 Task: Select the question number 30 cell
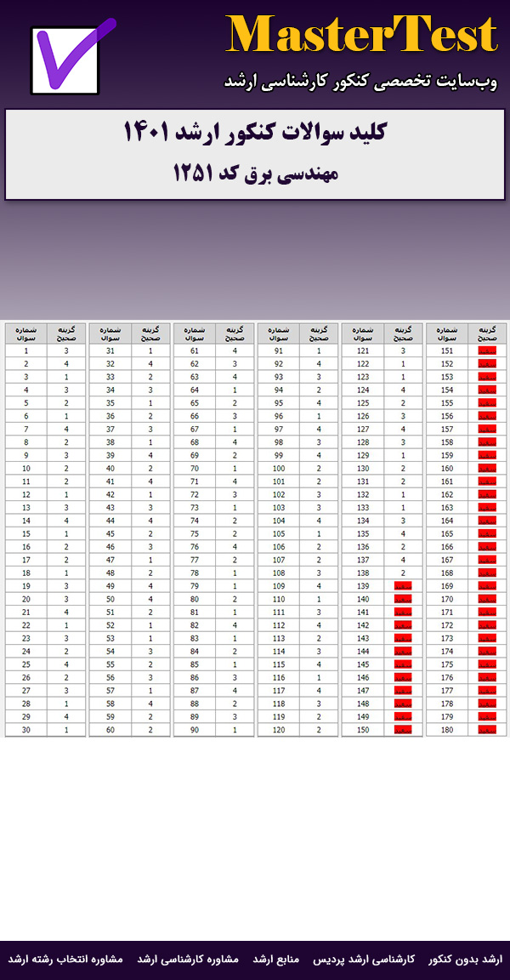point(26,730)
